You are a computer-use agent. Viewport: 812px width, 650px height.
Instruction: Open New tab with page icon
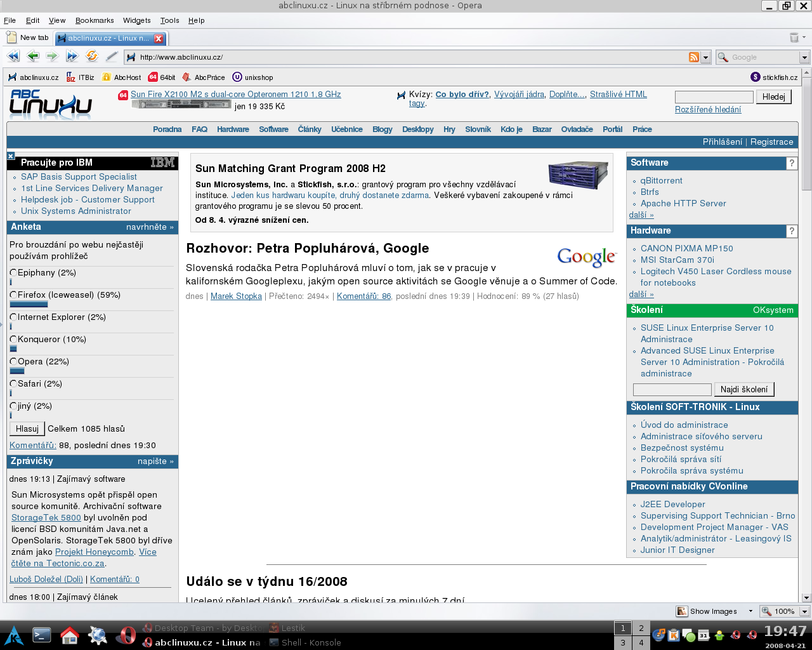click(x=27, y=37)
